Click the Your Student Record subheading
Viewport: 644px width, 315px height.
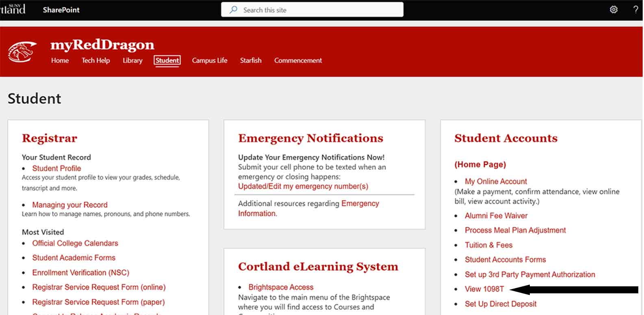pyautogui.click(x=56, y=157)
